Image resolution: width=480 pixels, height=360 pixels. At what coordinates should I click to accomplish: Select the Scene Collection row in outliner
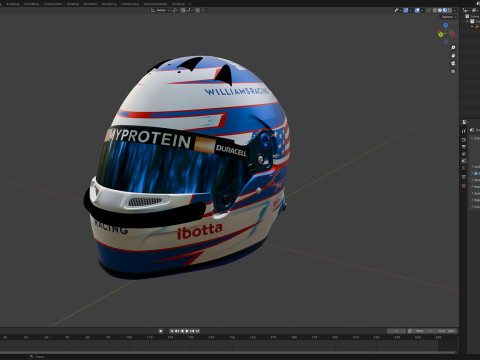coord(473,16)
